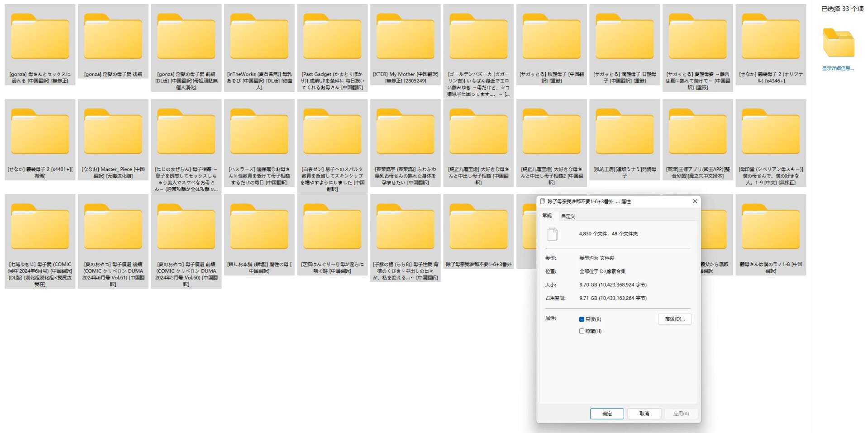Click the file icon in properties dialog
The height and width of the screenshot is (433, 868).
(553, 234)
